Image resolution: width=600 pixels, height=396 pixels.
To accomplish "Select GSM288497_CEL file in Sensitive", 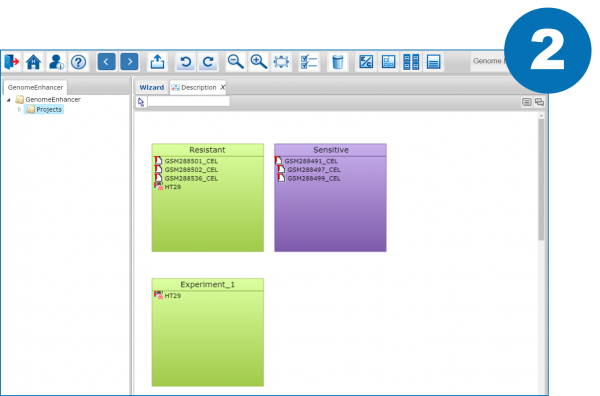I will [309, 170].
